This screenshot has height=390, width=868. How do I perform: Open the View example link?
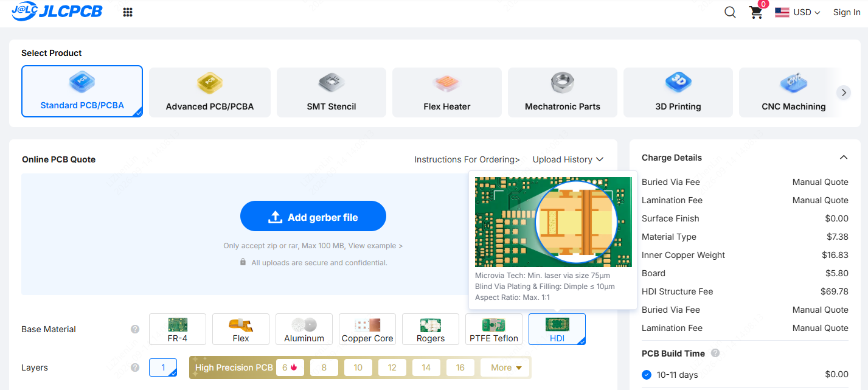pyautogui.click(x=375, y=246)
